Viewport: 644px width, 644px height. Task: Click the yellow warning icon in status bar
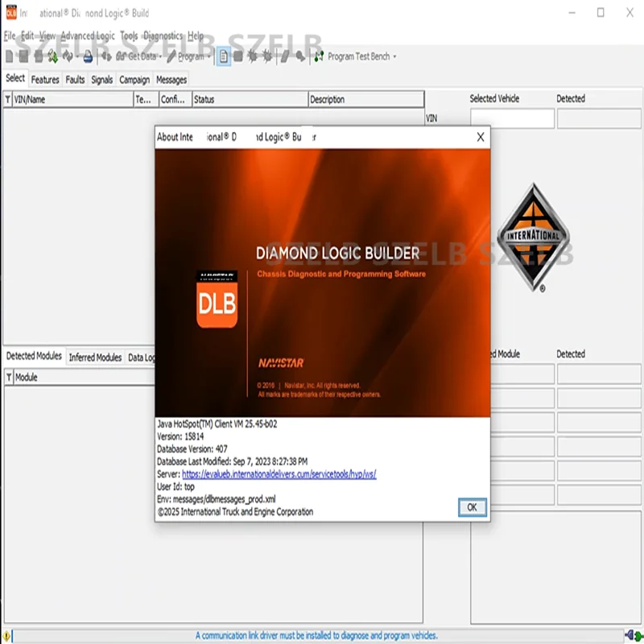pos(6,636)
